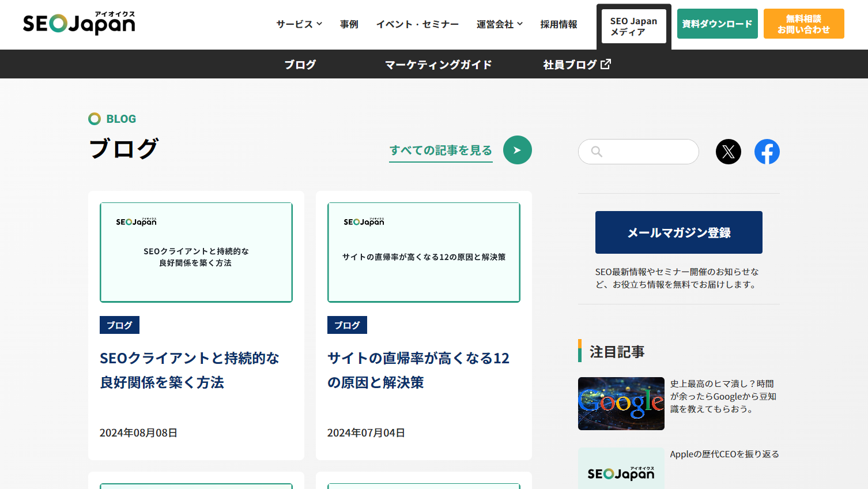
Task: Click newsletter description text SEO最新情報
Action: coord(677,278)
